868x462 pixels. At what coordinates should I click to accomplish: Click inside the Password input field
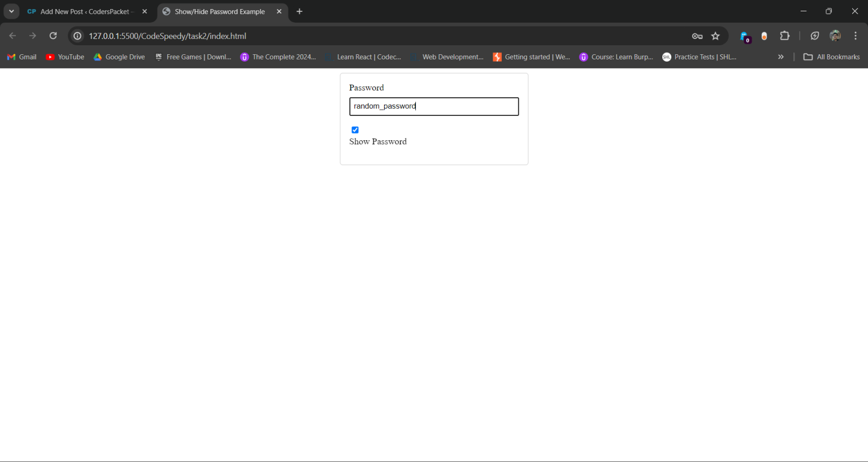[433, 106]
